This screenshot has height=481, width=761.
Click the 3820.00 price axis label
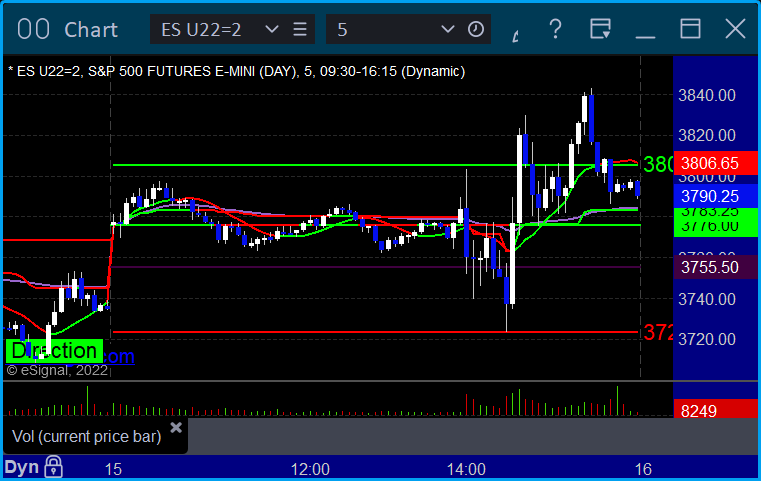click(x=707, y=135)
